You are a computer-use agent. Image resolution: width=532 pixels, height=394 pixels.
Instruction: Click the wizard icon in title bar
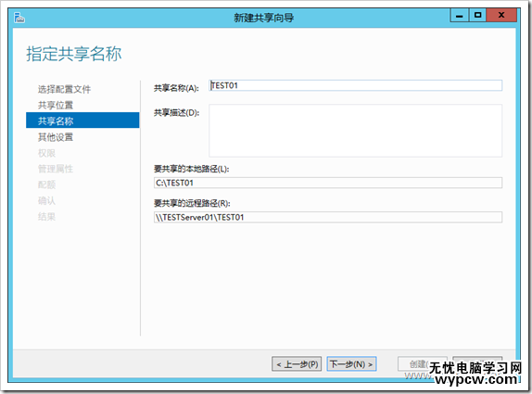tap(19, 18)
